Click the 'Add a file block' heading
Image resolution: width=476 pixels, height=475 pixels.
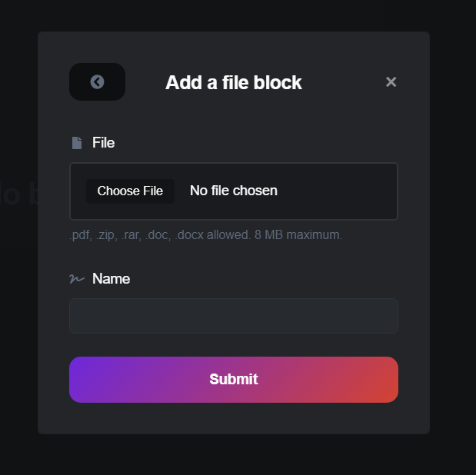(x=234, y=82)
